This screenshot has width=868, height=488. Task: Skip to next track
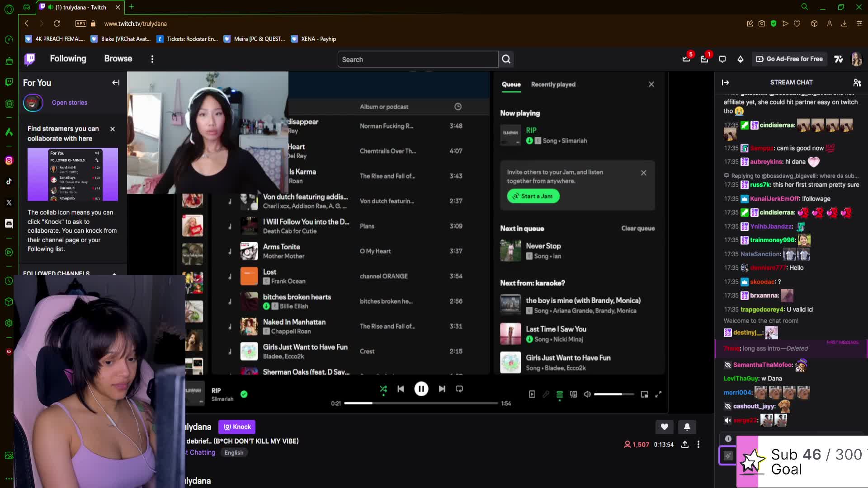pos(442,389)
